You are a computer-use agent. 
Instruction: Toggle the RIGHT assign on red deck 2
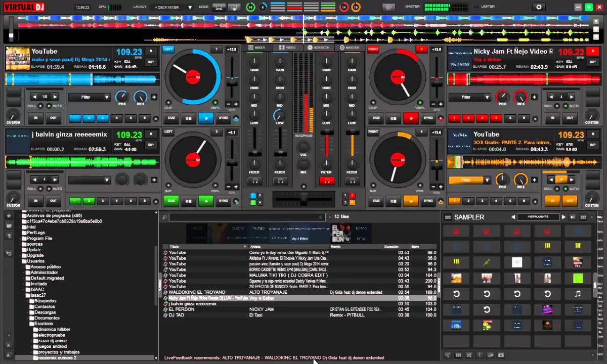pos(373,49)
